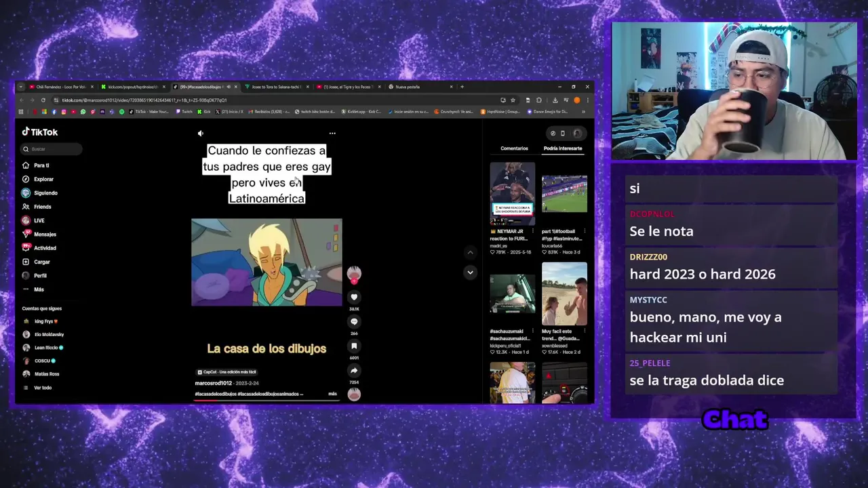Open the football part 1 video thumbnail
Screen dimensions: 868x488
pos(564,194)
